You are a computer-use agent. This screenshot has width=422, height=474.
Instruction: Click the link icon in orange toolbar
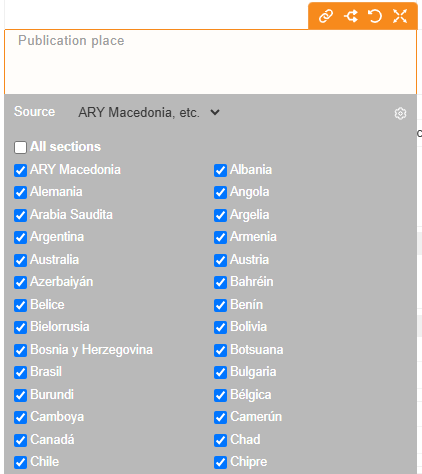coord(326,16)
